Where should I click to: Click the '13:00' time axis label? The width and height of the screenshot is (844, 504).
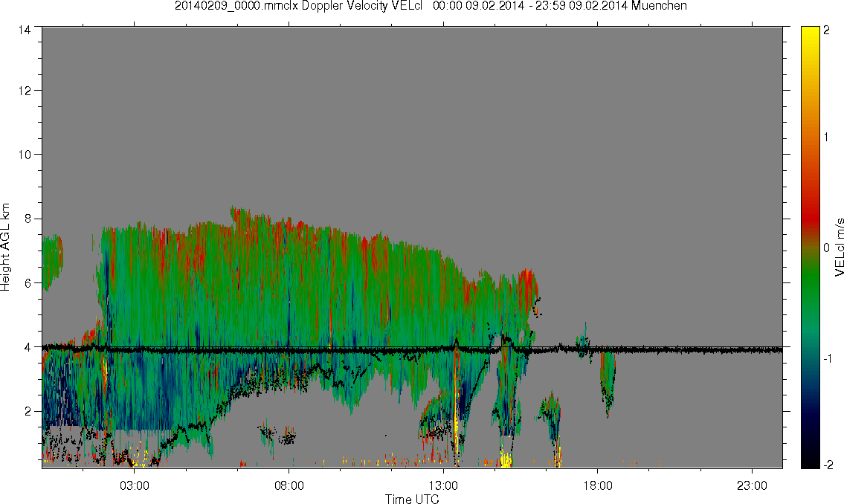pos(443,486)
